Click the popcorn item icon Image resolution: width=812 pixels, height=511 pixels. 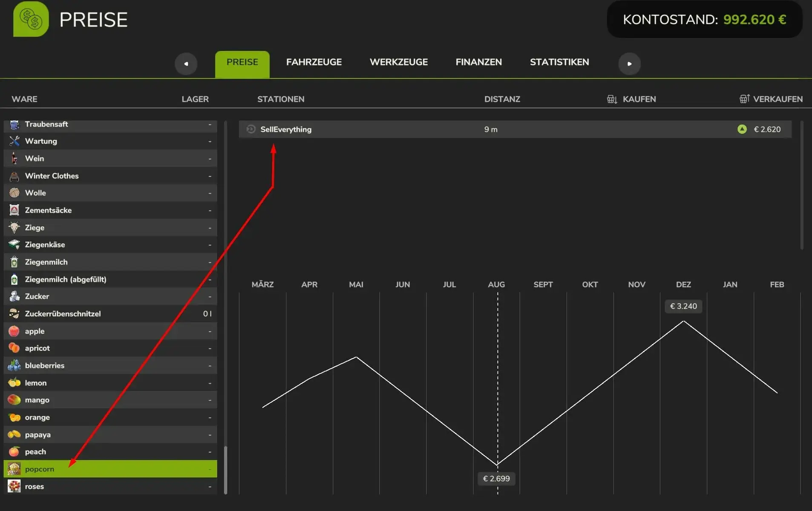coord(14,469)
